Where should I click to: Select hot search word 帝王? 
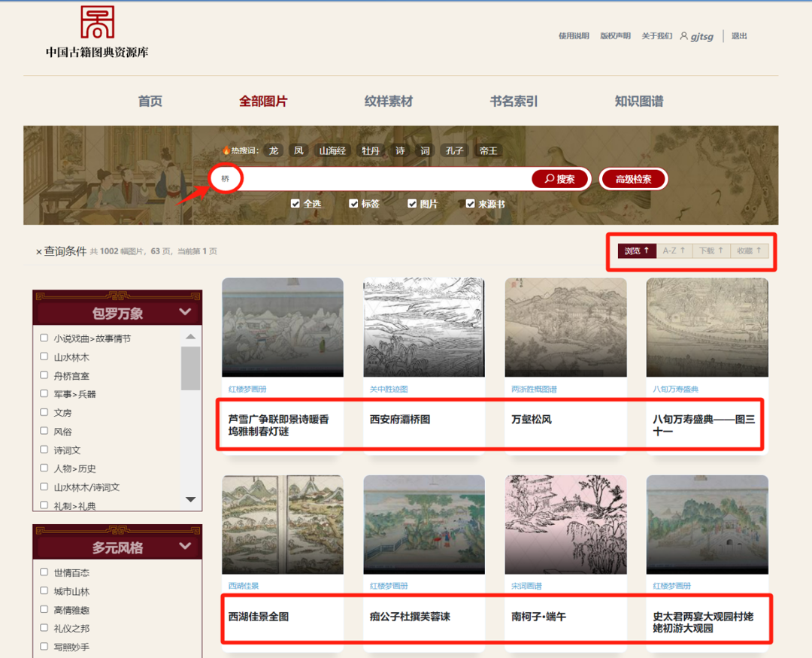point(489,150)
